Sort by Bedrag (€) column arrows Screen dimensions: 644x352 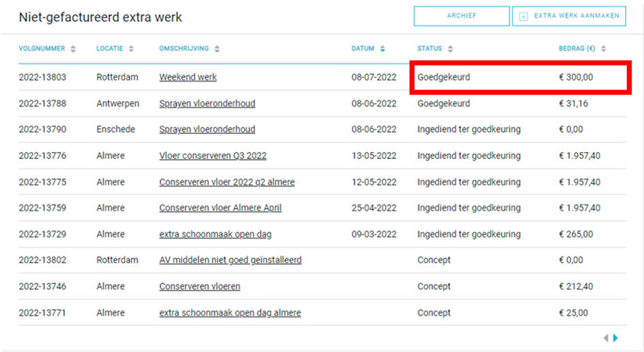click(603, 49)
